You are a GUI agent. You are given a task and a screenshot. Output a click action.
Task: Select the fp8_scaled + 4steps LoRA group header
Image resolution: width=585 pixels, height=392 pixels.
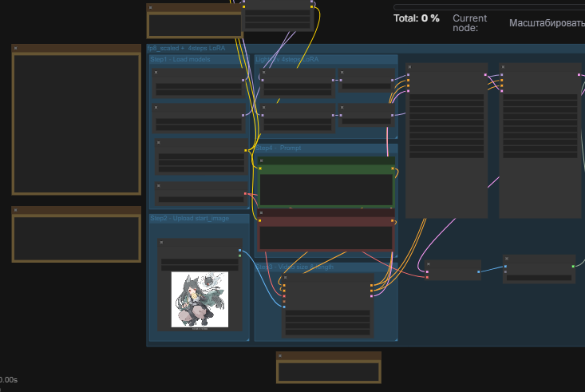tap(187, 48)
